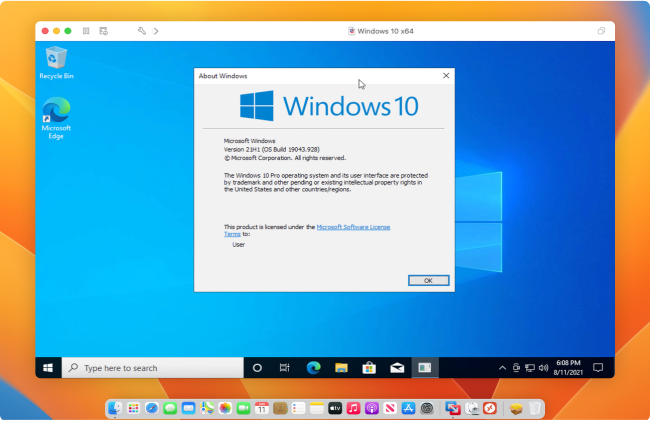Open Task View on the taskbar
The height and width of the screenshot is (421, 650).
284,368
